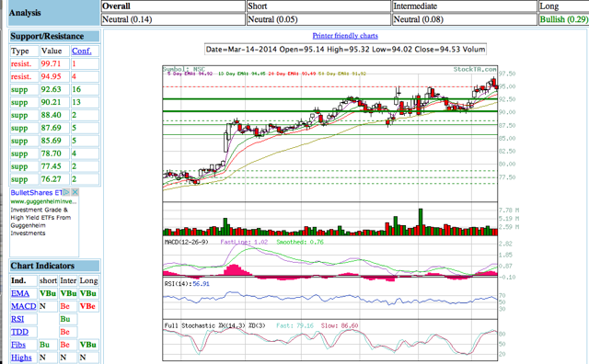Open the Fibs indicator link
589x364 pixels.
(x=18, y=345)
